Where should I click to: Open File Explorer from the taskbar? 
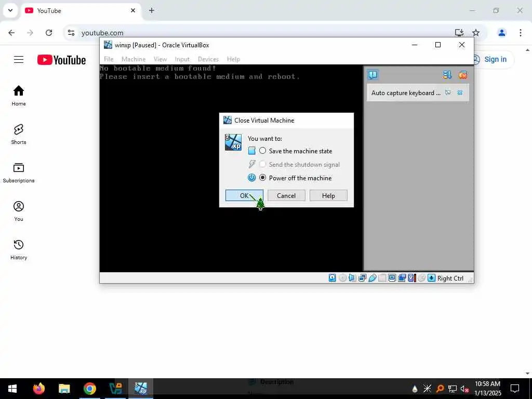click(x=64, y=389)
